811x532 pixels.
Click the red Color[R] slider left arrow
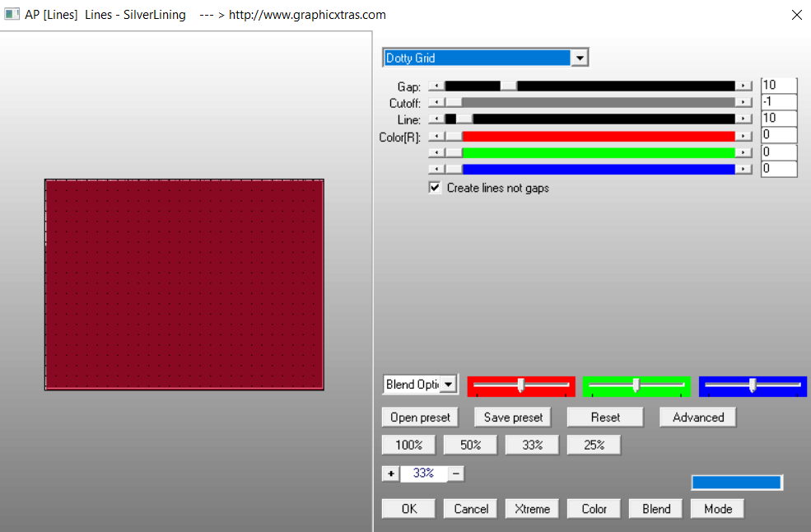436,136
